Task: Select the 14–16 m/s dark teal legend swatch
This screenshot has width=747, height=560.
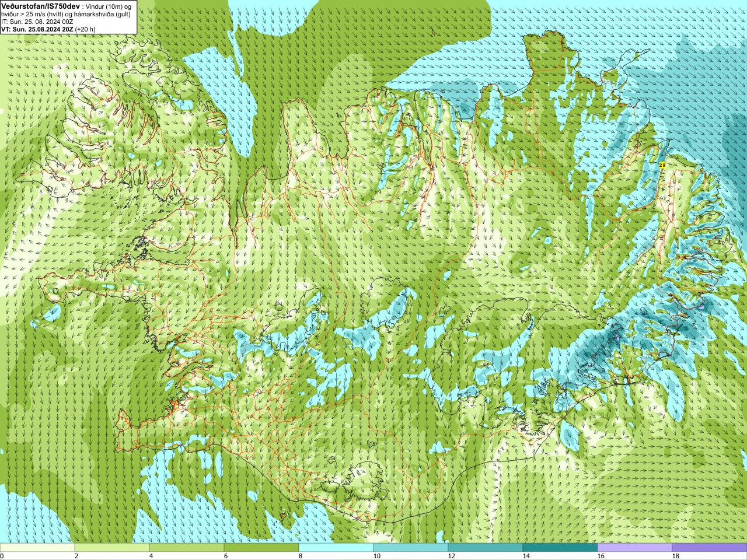Action: (560, 548)
